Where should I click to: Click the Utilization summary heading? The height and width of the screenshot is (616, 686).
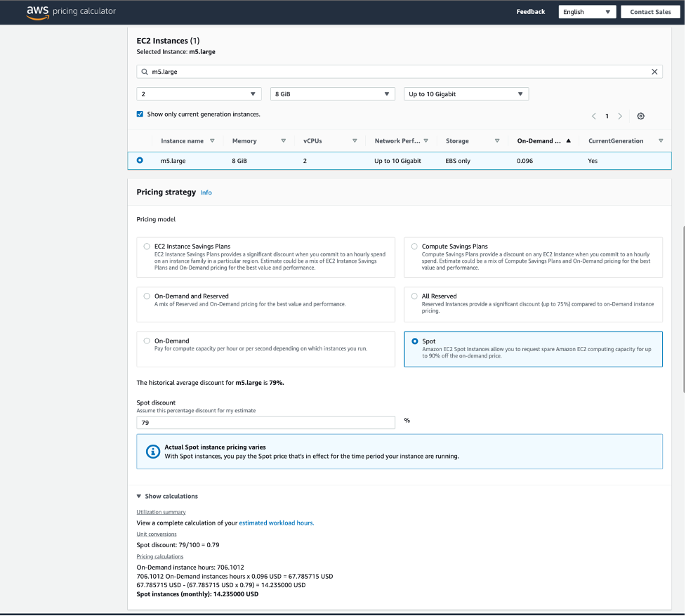(161, 512)
